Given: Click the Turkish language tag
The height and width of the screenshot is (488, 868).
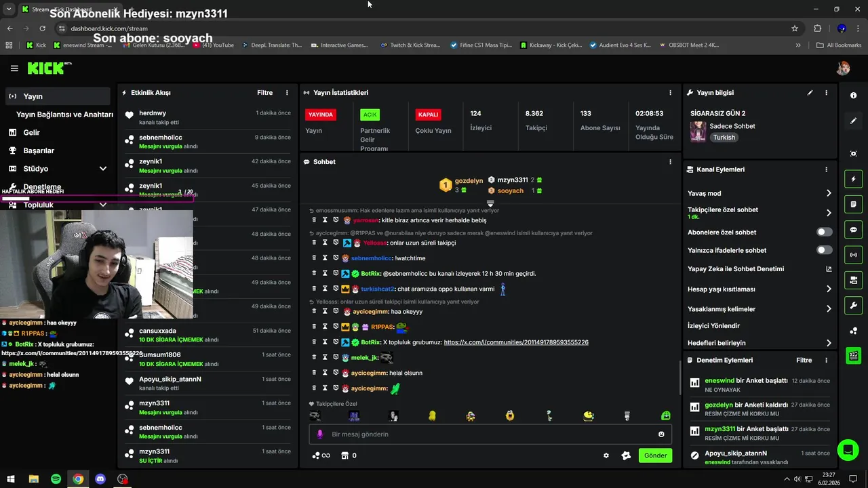Looking at the screenshot, I should click(x=724, y=138).
